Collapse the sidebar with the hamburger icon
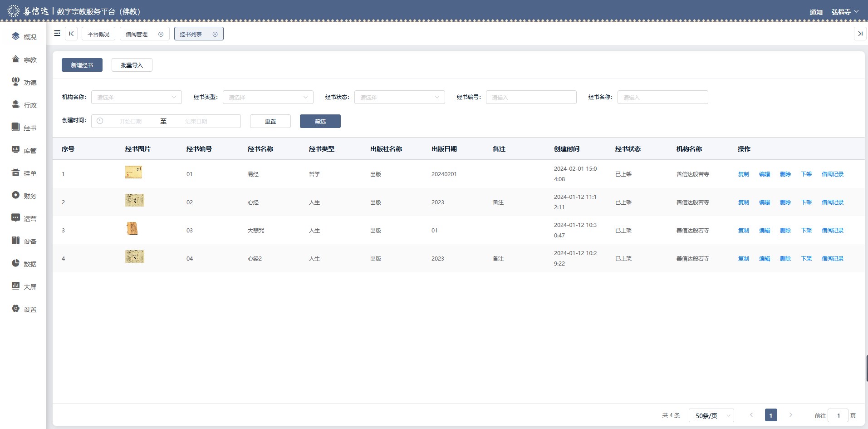868x429 pixels. pos(57,34)
